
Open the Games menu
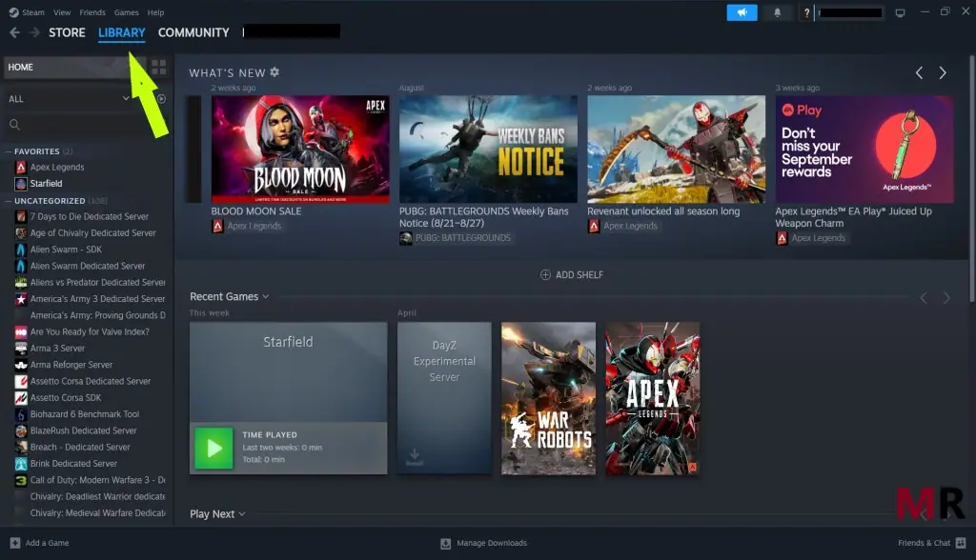[127, 12]
